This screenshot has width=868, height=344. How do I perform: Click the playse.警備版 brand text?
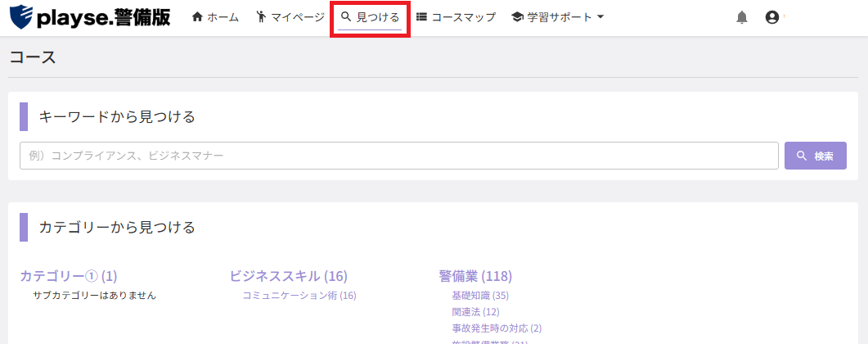point(104,18)
